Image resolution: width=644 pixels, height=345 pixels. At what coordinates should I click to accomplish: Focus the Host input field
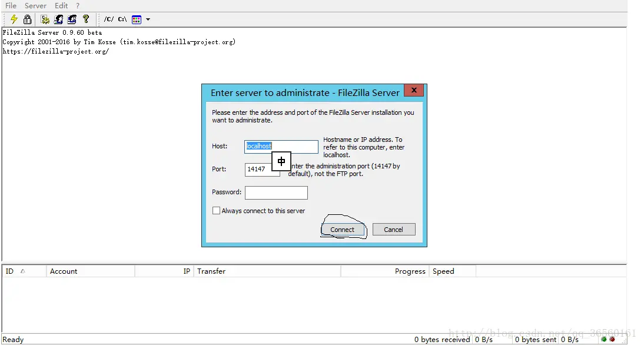click(x=281, y=147)
